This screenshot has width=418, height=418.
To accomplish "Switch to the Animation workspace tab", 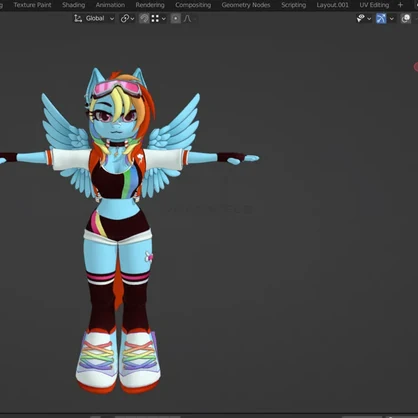I will point(110,5).
